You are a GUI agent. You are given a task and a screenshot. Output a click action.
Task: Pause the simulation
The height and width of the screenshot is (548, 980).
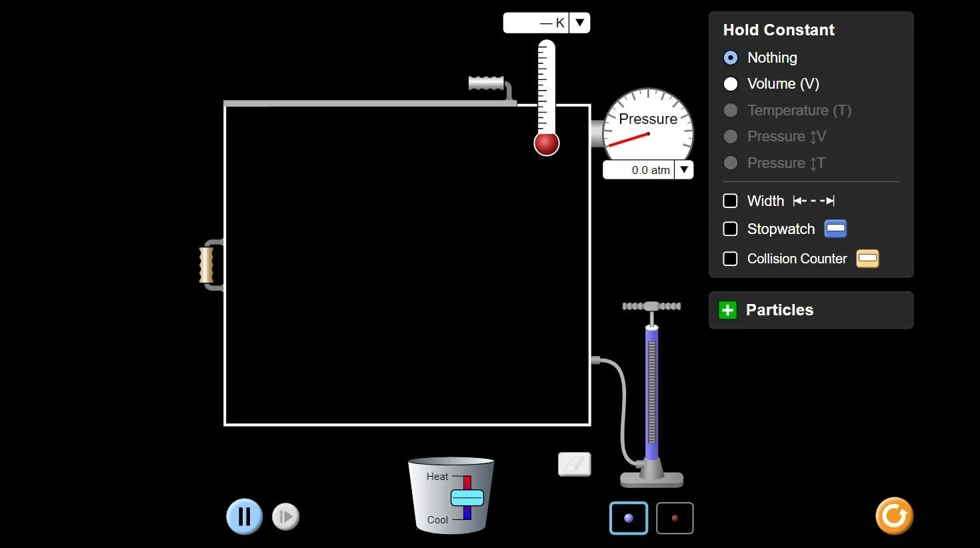click(244, 516)
